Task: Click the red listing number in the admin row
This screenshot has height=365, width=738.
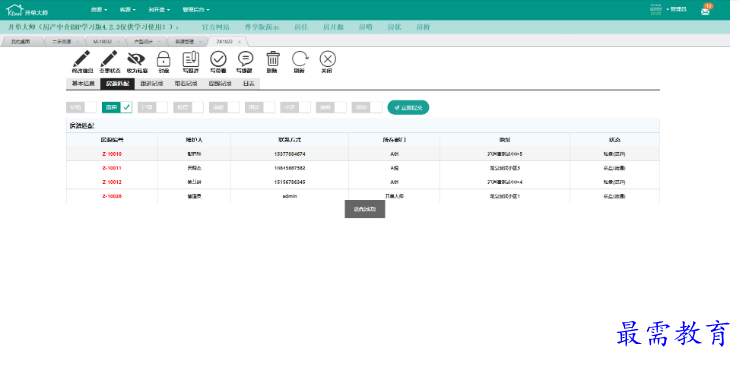Action: coord(112,196)
